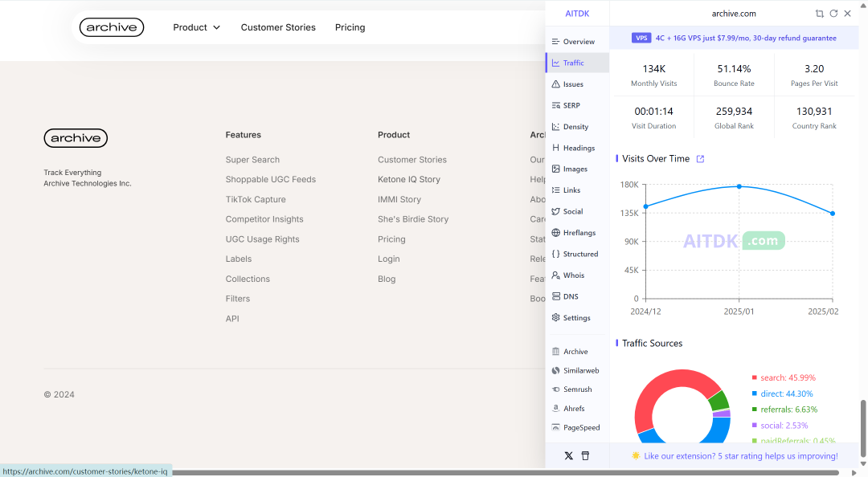Toggle the social legend entry

tap(780, 426)
